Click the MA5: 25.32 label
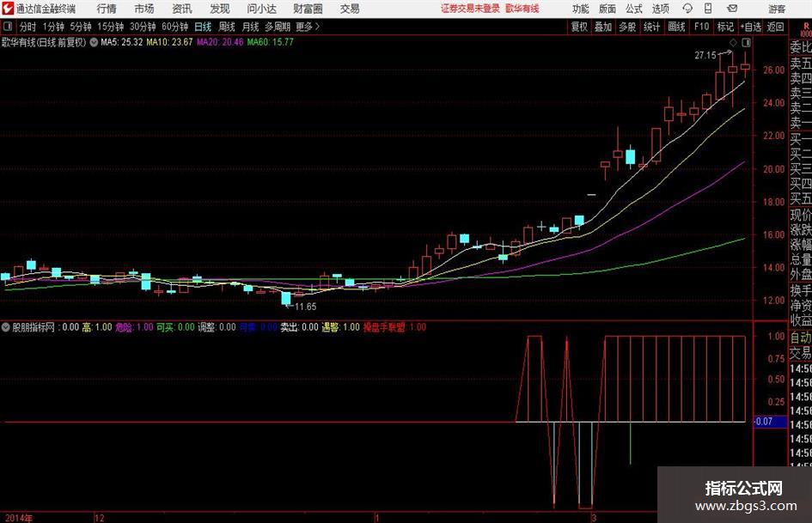The height and width of the screenshot is (523, 812). 122,42
